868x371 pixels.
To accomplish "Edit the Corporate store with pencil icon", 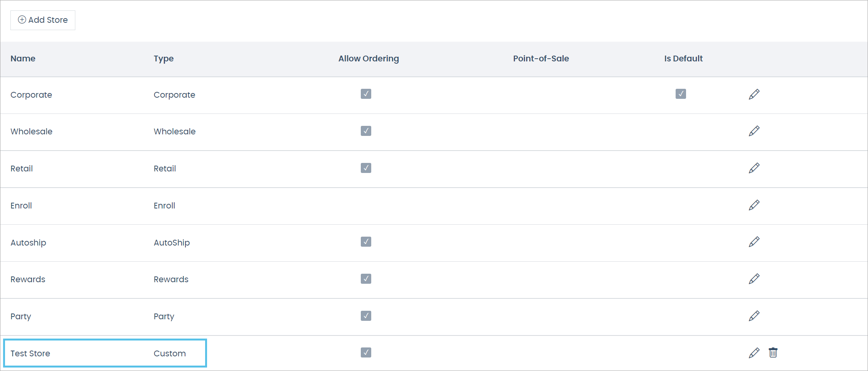I will (754, 94).
